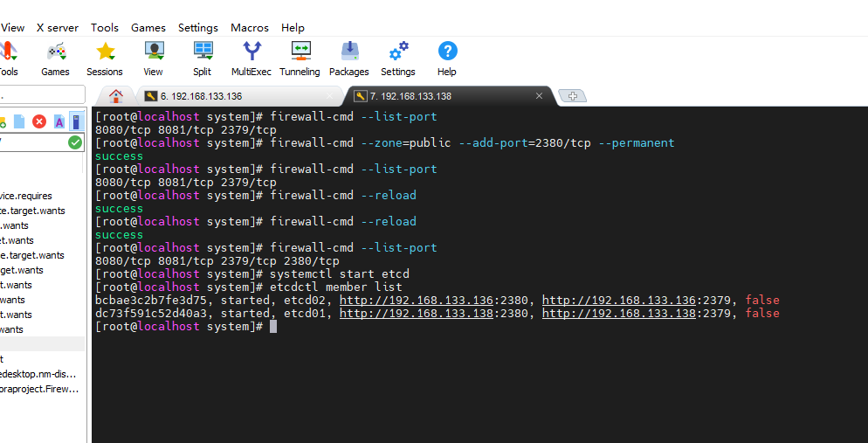Open the Macros menu
Screen dimensions: 868x443
pyautogui.click(x=250, y=28)
